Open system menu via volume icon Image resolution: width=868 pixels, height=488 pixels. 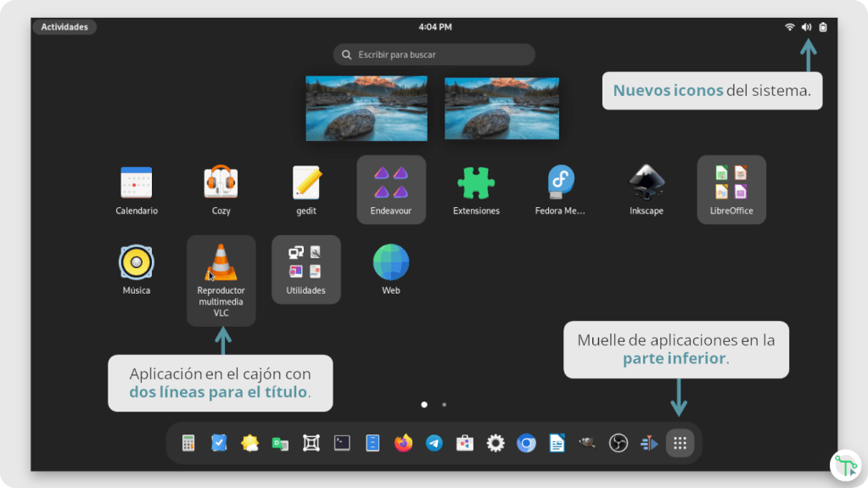pos(806,27)
